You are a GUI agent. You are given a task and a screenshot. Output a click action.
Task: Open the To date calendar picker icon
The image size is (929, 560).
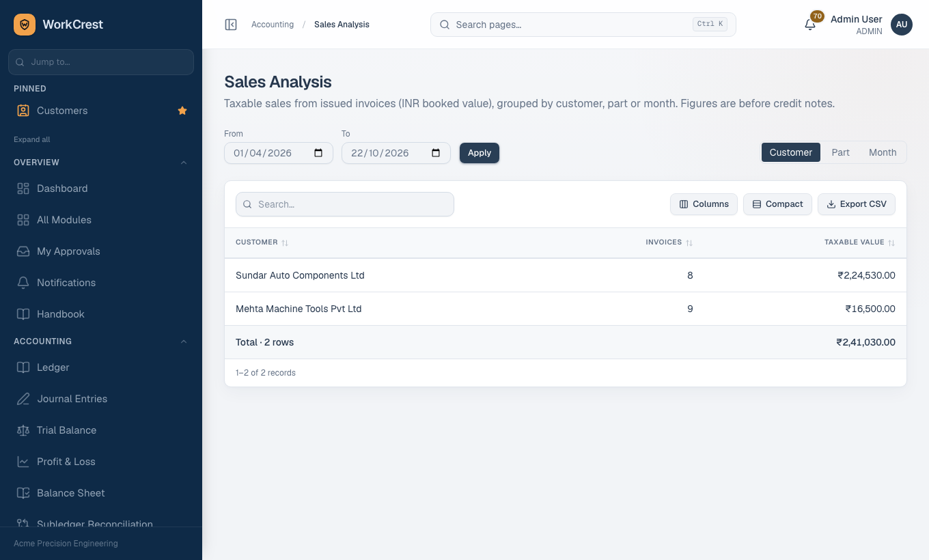[x=436, y=153]
